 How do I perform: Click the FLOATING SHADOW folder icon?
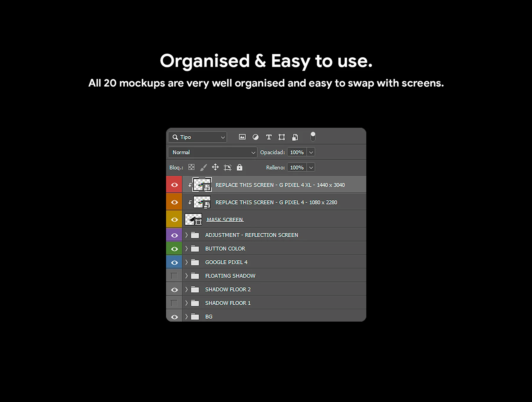point(195,276)
